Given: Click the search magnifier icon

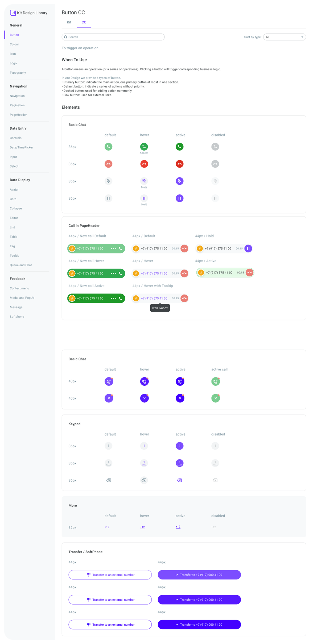Looking at the screenshot, I should pyautogui.click(x=65, y=37).
